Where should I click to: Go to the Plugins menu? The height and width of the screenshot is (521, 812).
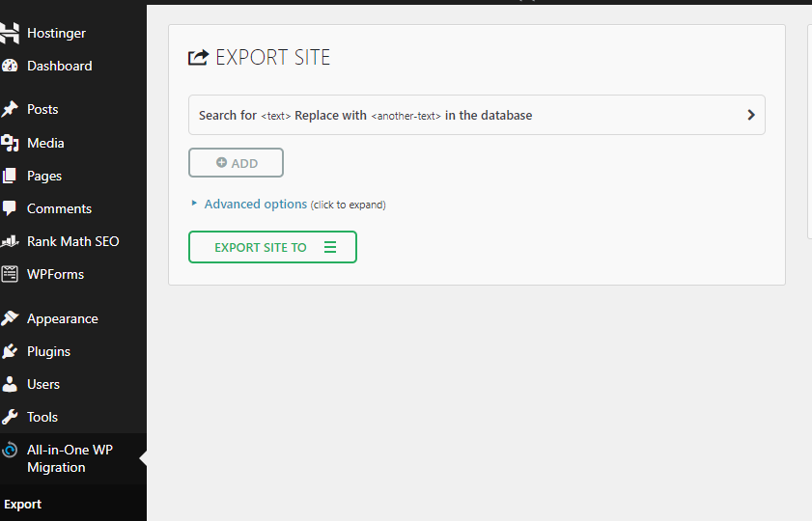click(x=48, y=352)
